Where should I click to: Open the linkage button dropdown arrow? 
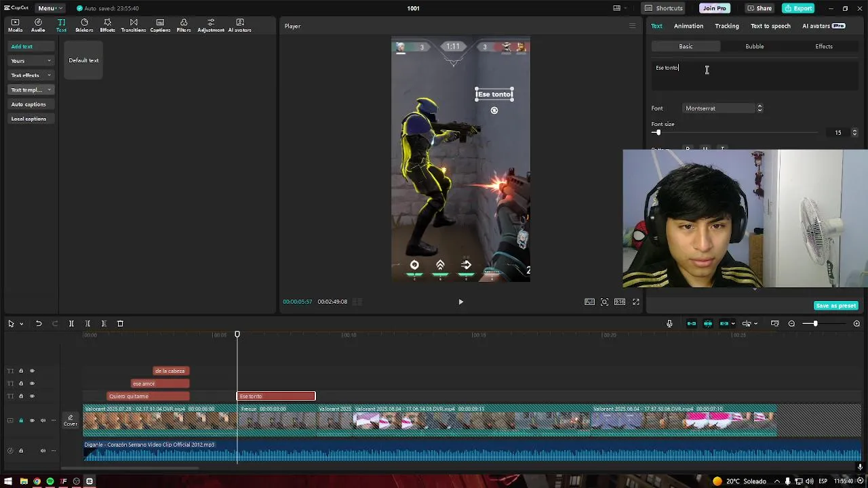(733, 324)
